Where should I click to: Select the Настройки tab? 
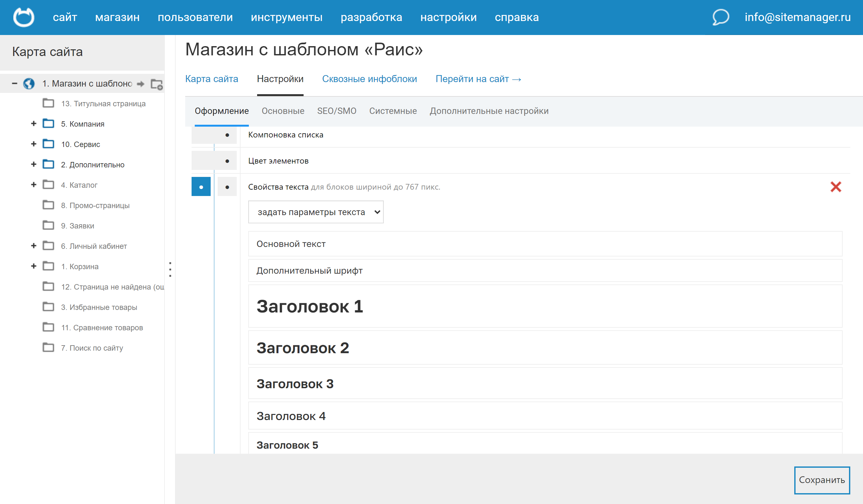[280, 79]
